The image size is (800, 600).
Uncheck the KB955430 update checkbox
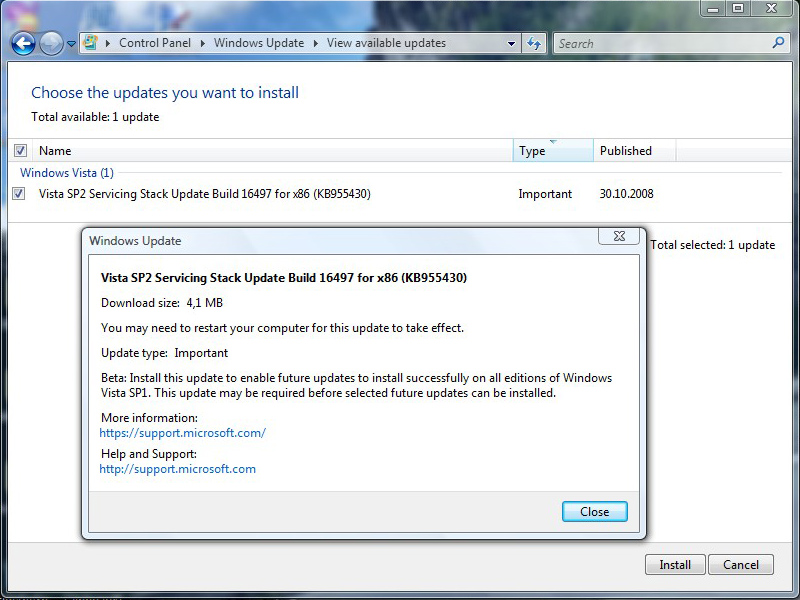pos(19,194)
